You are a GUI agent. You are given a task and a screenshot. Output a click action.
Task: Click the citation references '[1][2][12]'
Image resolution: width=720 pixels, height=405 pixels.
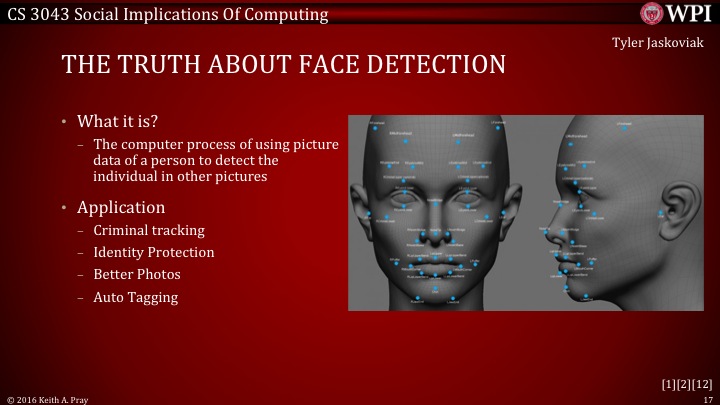click(687, 384)
